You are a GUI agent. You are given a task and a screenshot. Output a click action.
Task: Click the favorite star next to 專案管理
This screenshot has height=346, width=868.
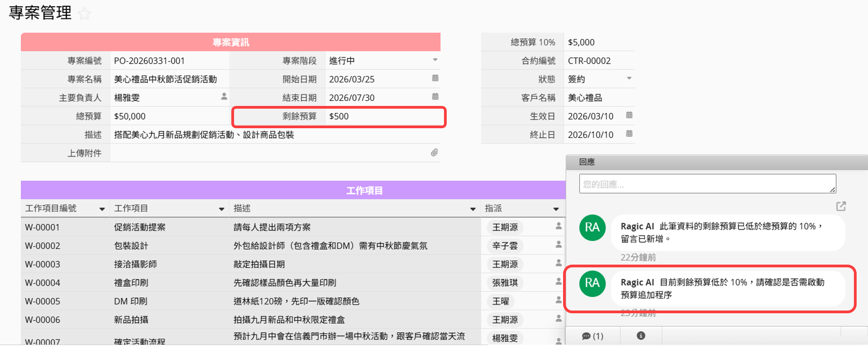point(84,14)
